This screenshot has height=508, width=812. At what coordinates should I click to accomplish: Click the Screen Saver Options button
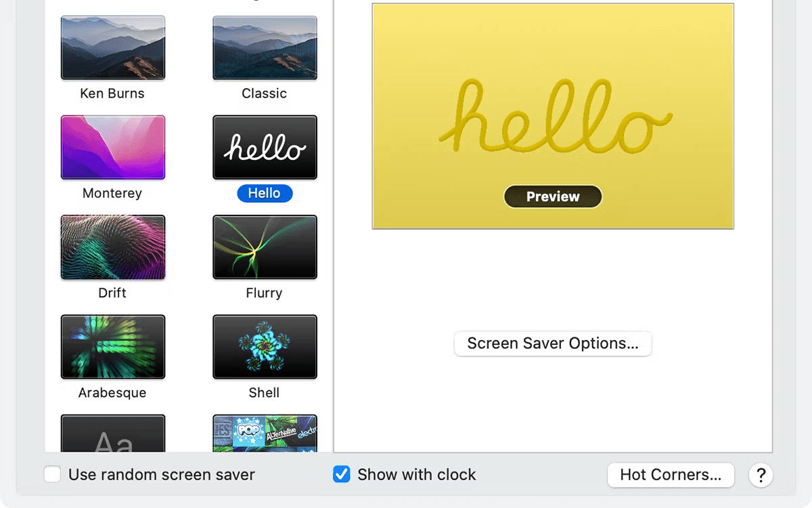(553, 343)
